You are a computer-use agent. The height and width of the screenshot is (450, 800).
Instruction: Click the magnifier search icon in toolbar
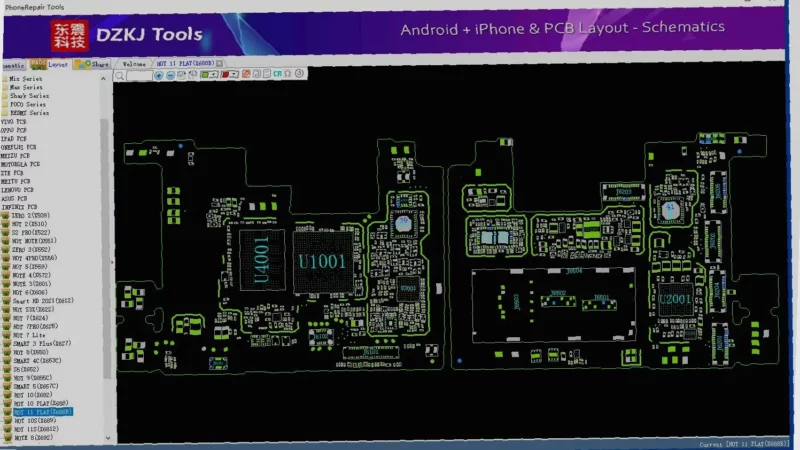coord(120,76)
